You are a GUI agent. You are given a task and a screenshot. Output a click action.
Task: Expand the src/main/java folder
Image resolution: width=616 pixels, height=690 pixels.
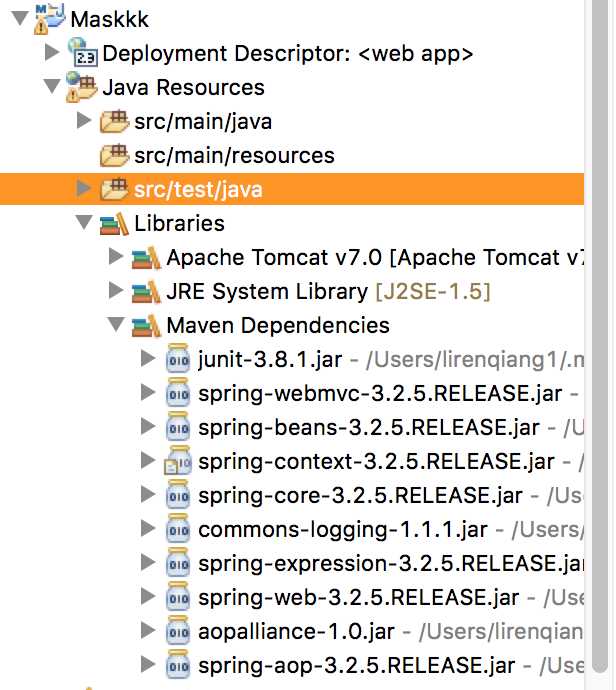84,120
